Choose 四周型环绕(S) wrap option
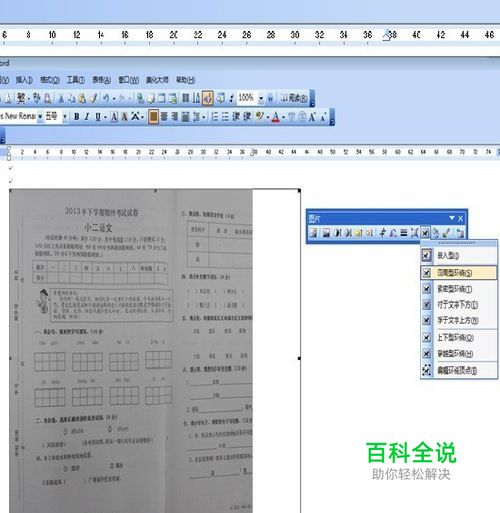 [x=459, y=273]
